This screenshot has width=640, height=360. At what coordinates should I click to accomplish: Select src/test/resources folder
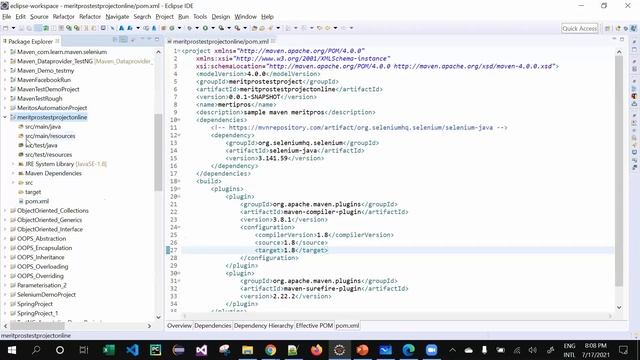pos(48,155)
